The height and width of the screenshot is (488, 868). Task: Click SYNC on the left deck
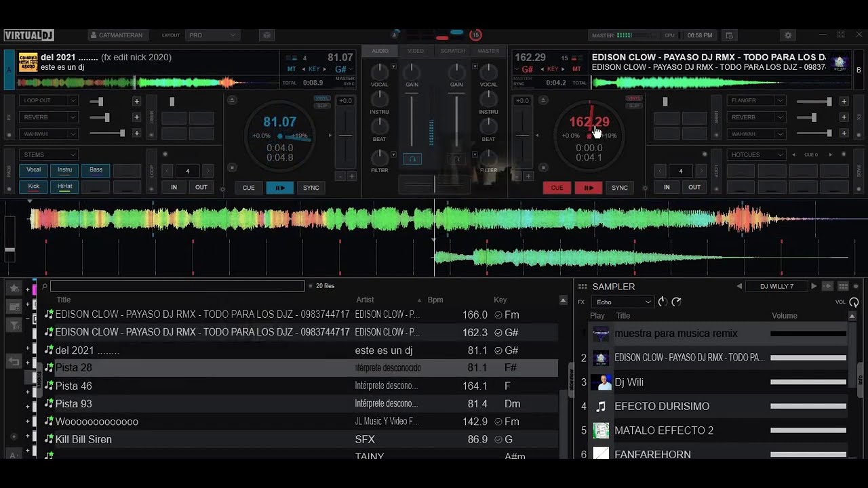pos(311,188)
